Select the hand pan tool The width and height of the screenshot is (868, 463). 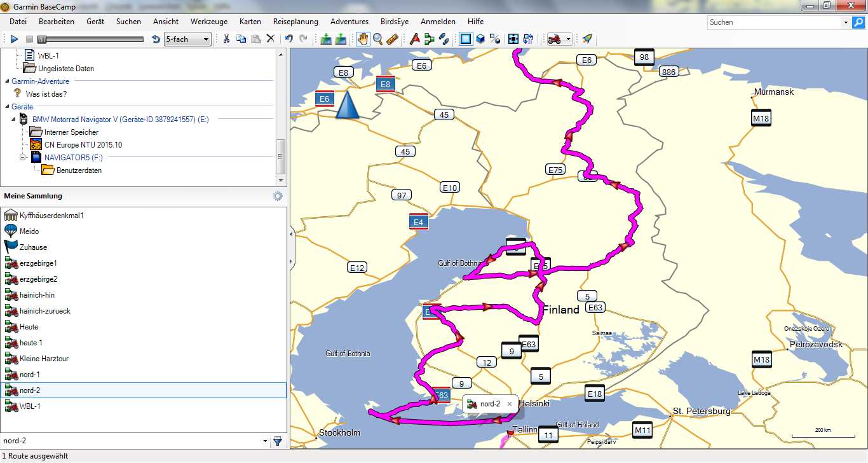tap(362, 39)
